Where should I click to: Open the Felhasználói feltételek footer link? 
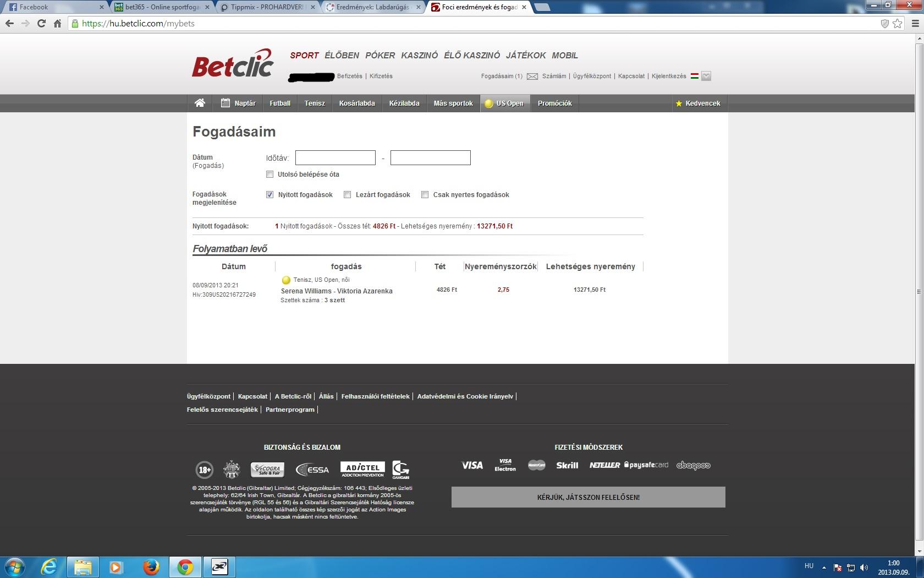tap(376, 396)
